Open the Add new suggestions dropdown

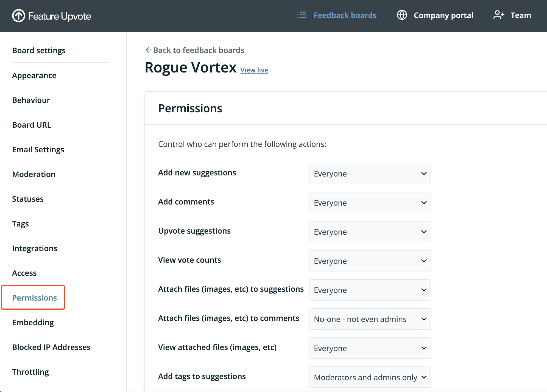[370, 173]
